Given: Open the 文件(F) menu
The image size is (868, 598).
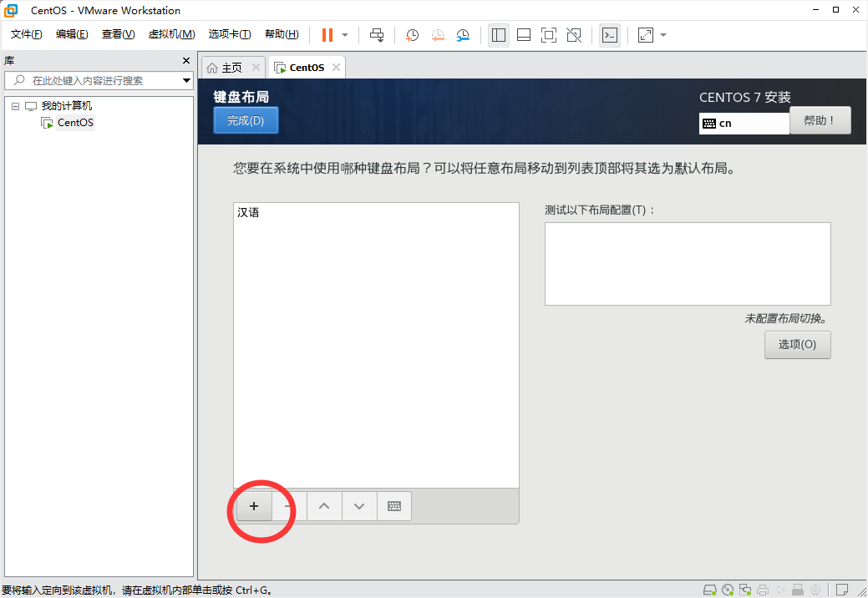Looking at the screenshot, I should pos(26,34).
